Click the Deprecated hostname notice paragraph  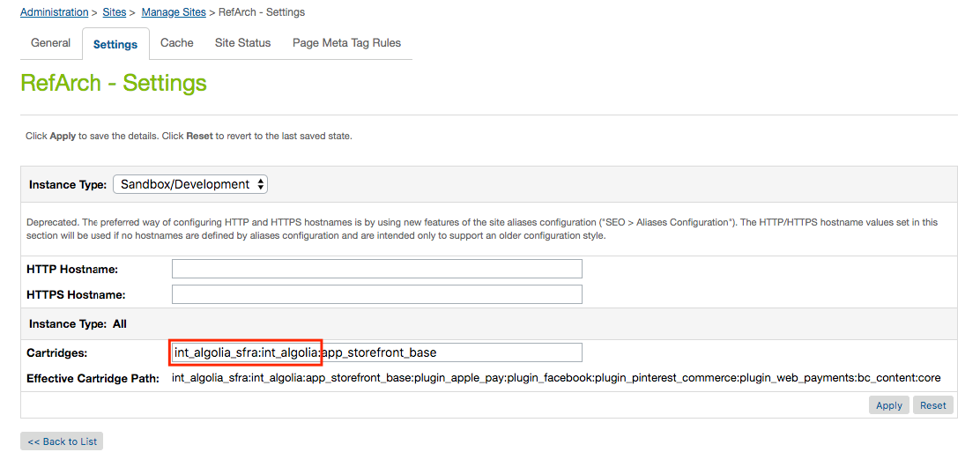pyautogui.click(x=482, y=229)
